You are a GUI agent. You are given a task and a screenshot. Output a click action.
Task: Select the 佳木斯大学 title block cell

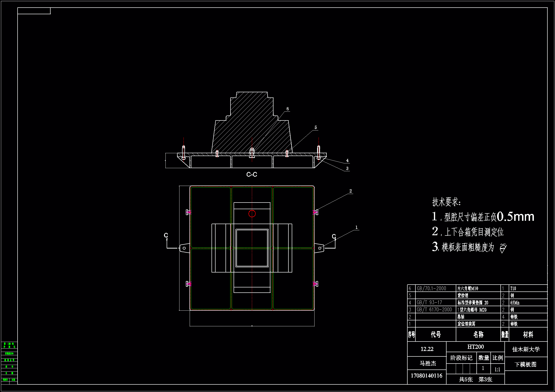pos(526,349)
